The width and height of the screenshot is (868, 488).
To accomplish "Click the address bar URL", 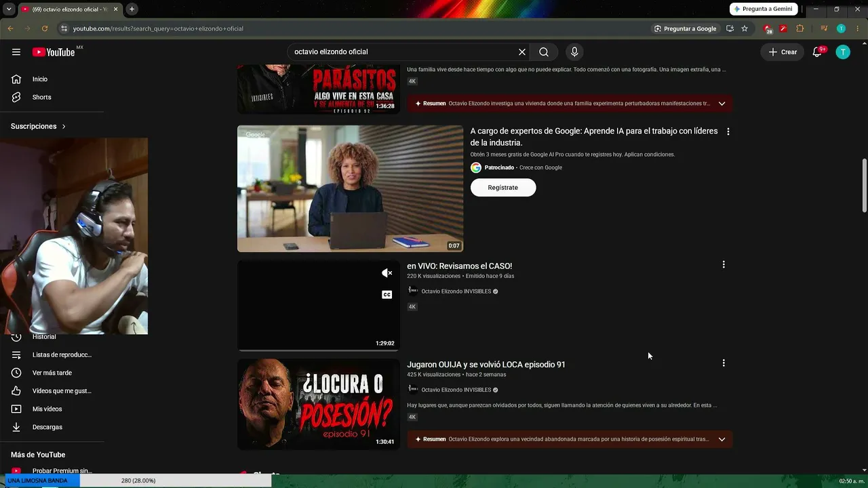I will pyautogui.click(x=158, y=28).
